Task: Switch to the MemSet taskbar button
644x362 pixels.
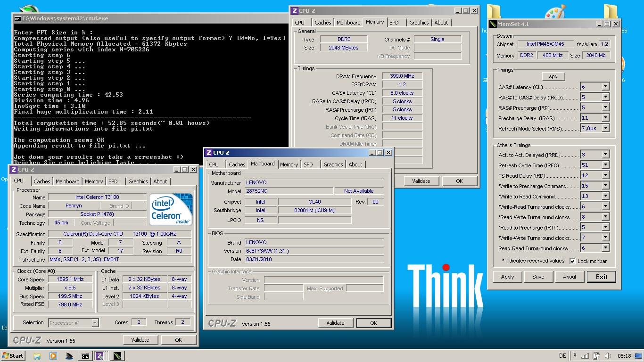Action: click(x=117, y=356)
